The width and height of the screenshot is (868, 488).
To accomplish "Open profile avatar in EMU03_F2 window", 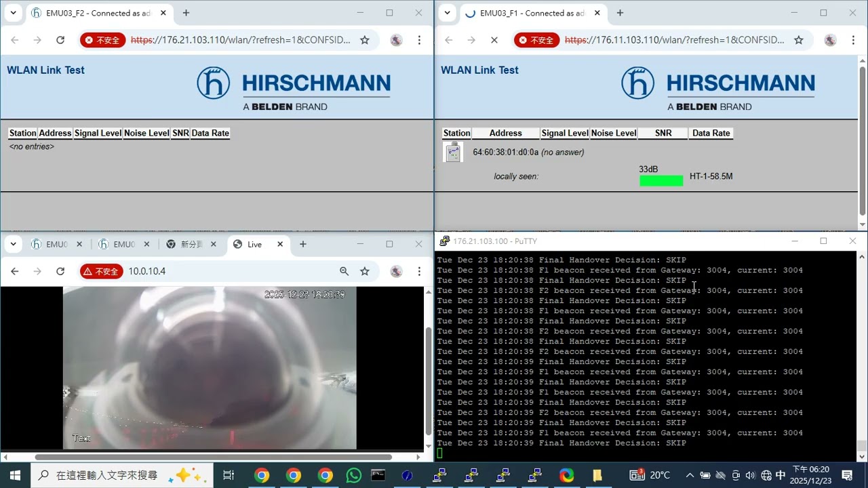I will 397,40.
